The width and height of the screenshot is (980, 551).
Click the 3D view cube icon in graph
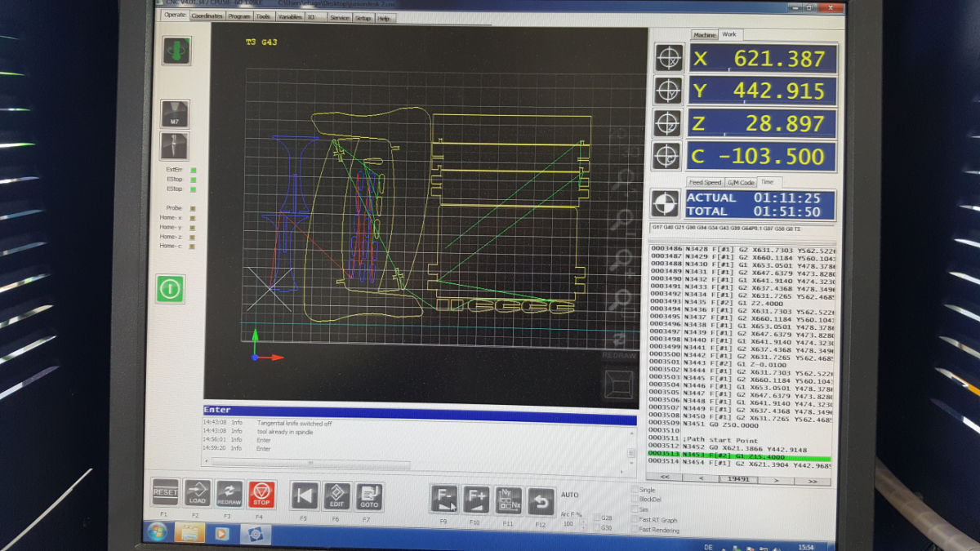pos(619,384)
